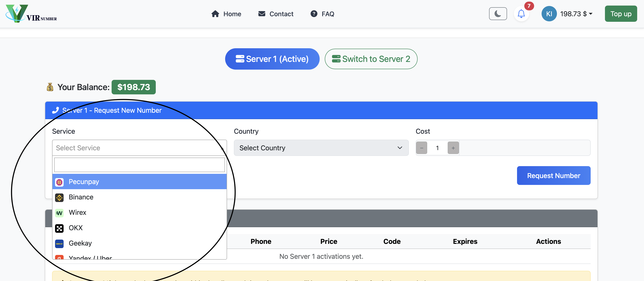Open the notifications bell

tap(521, 14)
